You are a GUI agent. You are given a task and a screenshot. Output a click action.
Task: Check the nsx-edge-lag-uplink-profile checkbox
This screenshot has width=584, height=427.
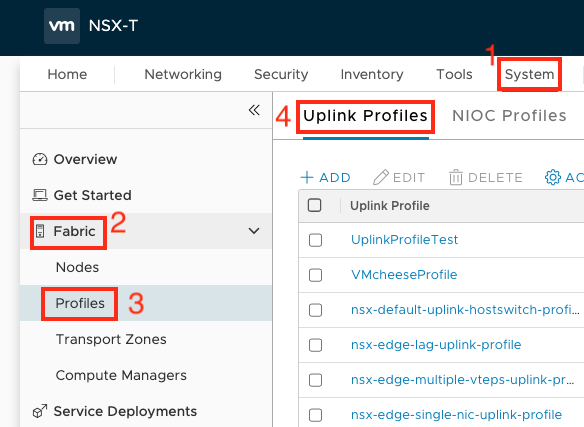pos(315,345)
